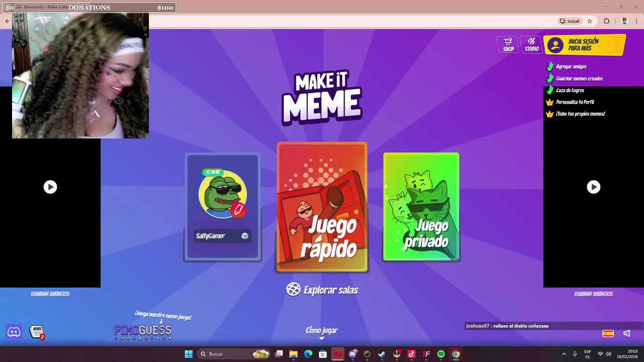Click the browser Install app button
644x362 pixels.
[x=570, y=21]
